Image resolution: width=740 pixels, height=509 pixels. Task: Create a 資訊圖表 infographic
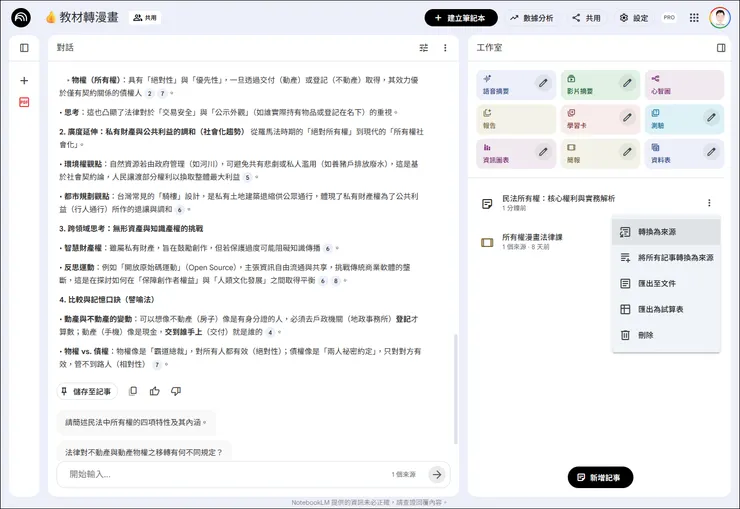click(x=514, y=153)
